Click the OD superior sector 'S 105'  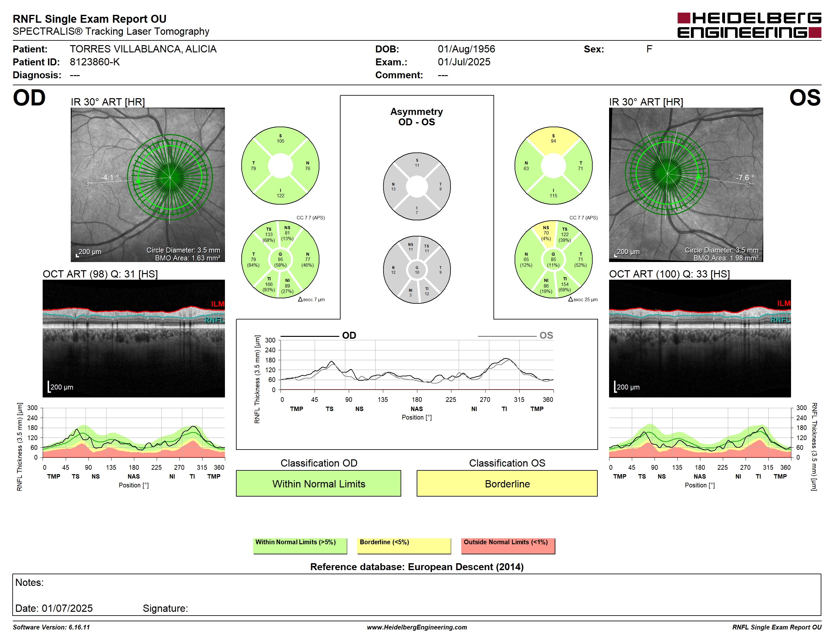tap(280, 139)
